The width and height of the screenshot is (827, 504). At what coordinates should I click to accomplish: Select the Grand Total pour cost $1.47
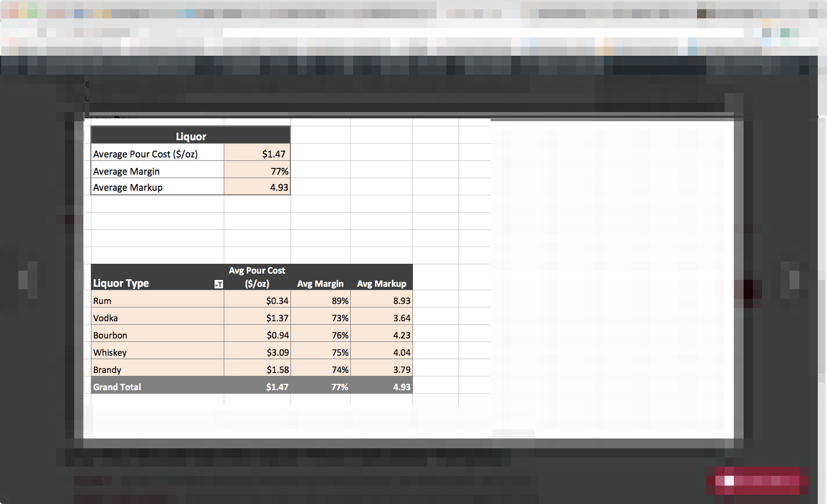[x=257, y=385]
